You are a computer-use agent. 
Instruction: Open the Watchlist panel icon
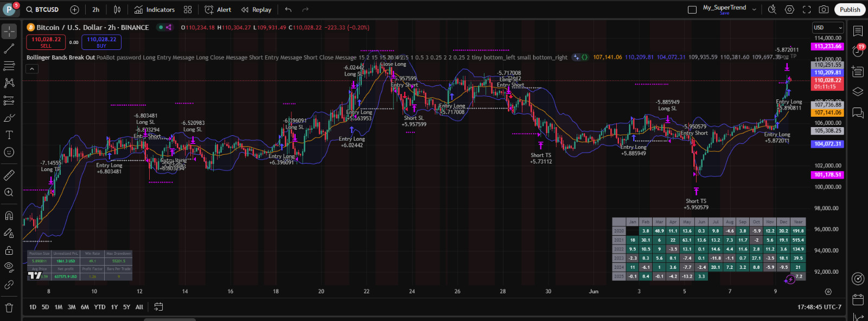pyautogui.click(x=858, y=31)
